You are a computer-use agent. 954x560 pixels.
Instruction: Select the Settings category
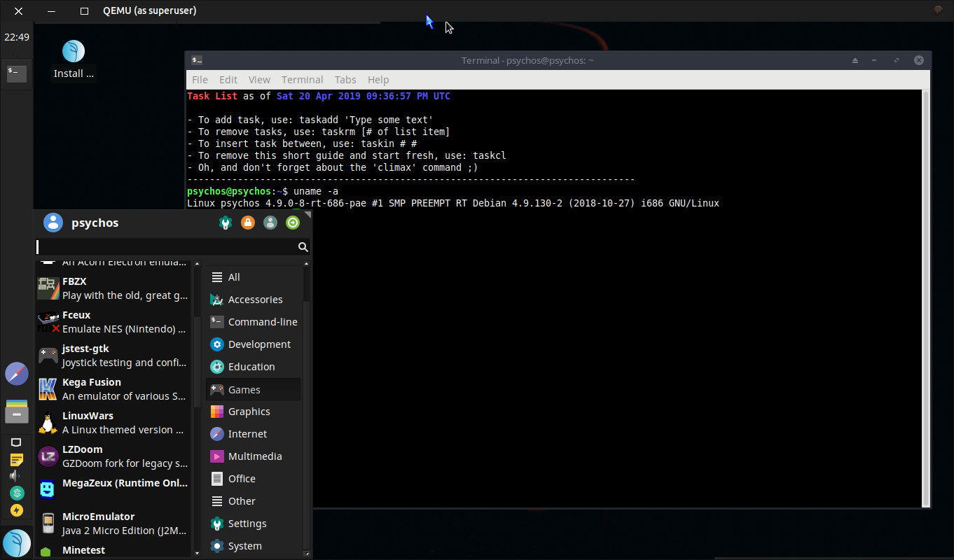pyautogui.click(x=254, y=524)
